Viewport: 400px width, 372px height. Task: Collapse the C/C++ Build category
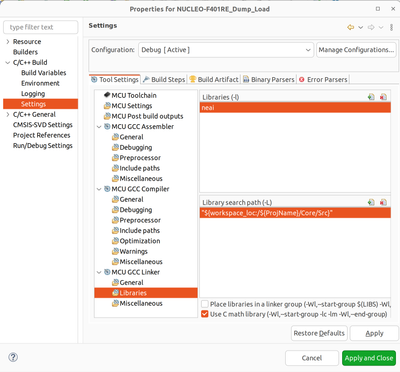(8, 63)
